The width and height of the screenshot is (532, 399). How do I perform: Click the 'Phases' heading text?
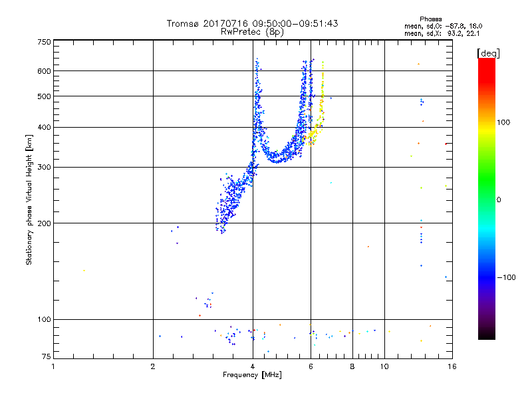[430, 19]
